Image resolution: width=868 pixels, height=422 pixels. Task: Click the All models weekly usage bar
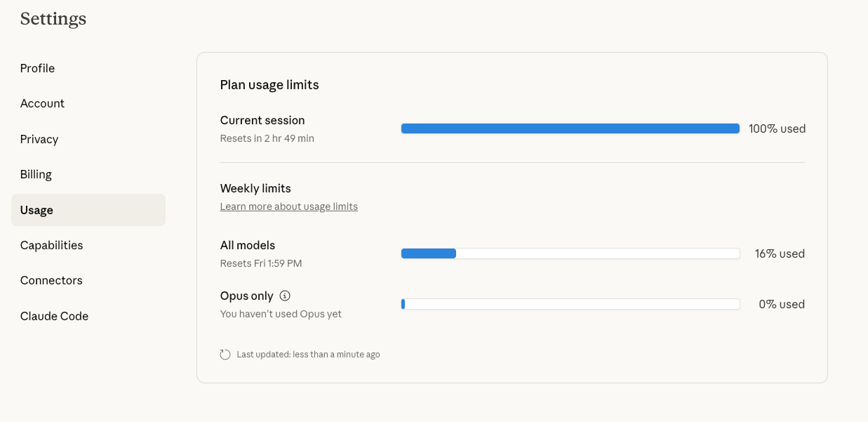pyautogui.click(x=570, y=253)
